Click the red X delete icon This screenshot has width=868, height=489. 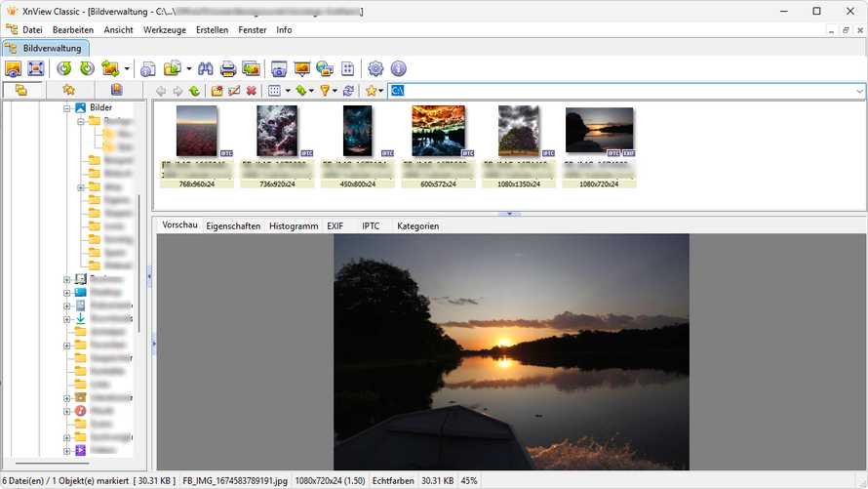[252, 91]
